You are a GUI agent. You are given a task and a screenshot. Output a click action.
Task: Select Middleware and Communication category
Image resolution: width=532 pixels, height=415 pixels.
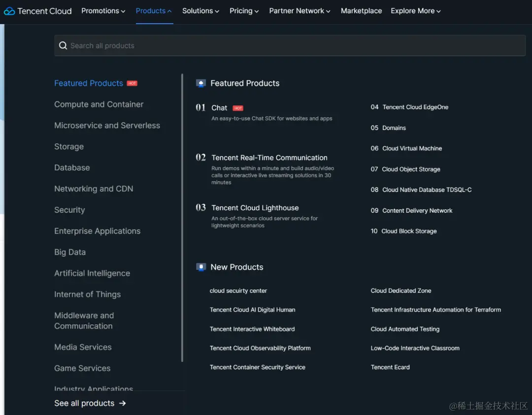(x=84, y=321)
